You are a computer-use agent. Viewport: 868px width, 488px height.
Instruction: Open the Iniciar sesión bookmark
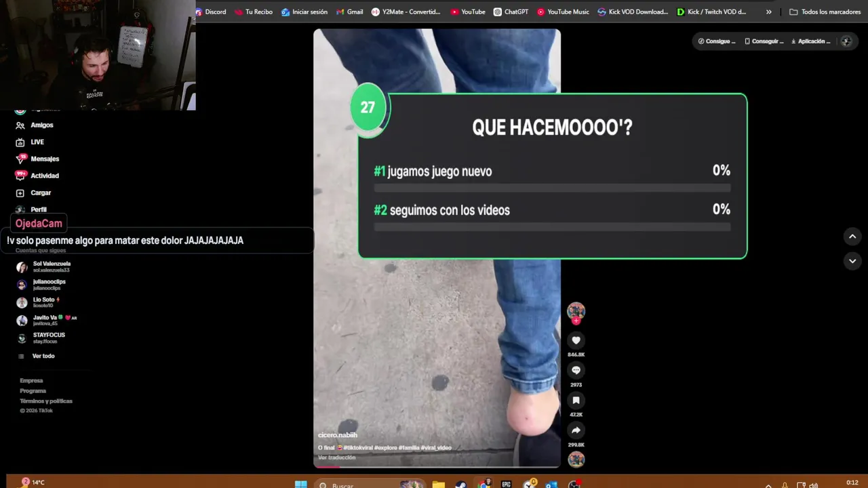pyautogui.click(x=304, y=12)
